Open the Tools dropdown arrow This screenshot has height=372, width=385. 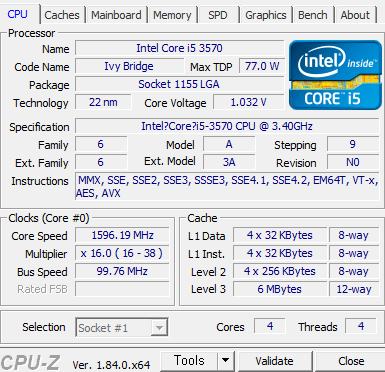(x=226, y=360)
